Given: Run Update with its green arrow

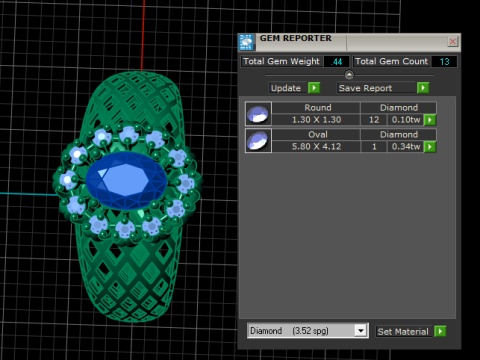Looking at the screenshot, I should (x=314, y=88).
